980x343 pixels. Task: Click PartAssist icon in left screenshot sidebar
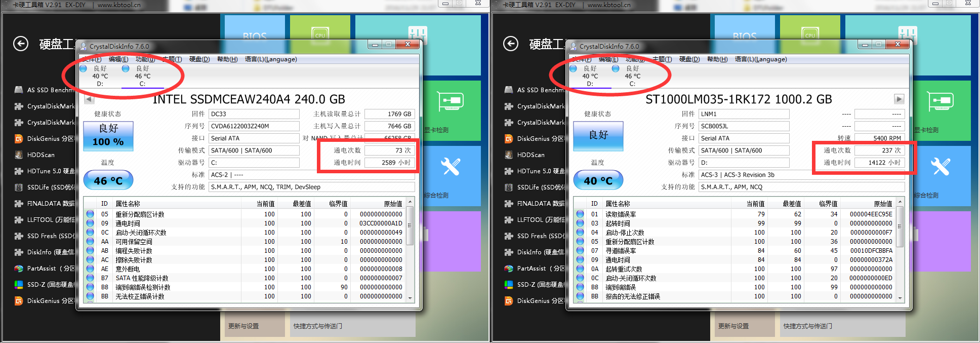19,269
